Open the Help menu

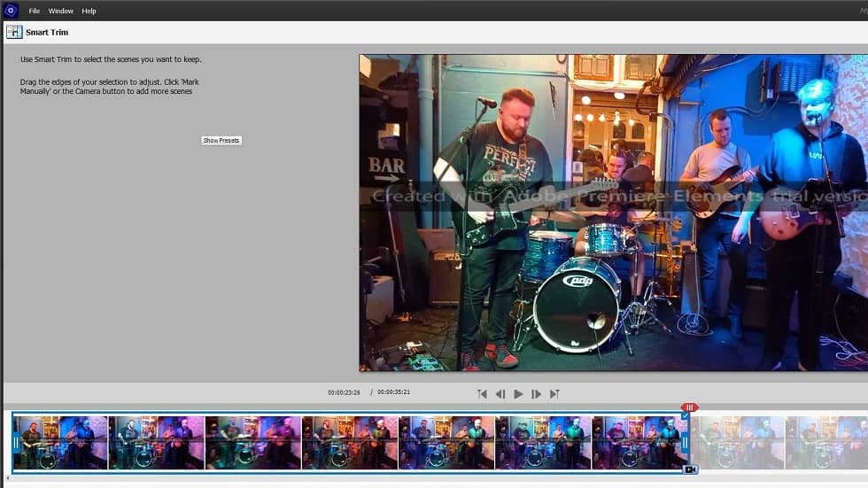pyautogui.click(x=89, y=11)
